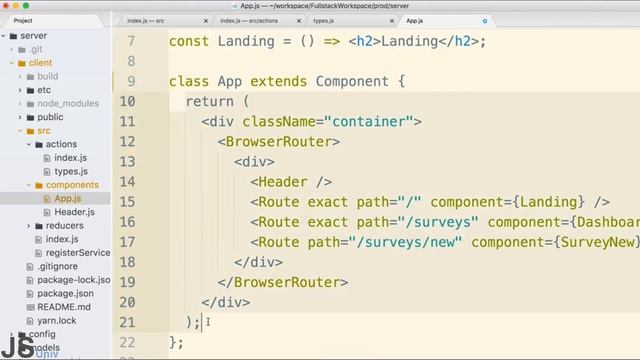Click the node_modules folder icon
640x360 pixels.
click(x=30, y=104)
